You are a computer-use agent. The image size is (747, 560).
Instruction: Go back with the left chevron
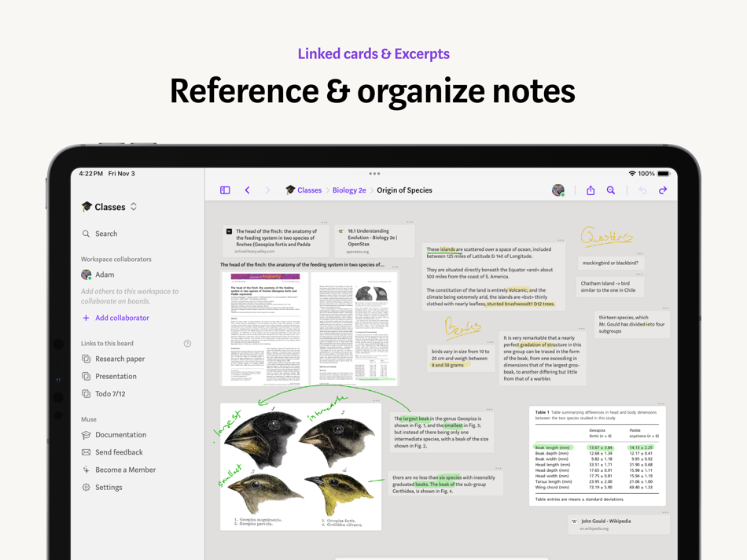point(247,190)
